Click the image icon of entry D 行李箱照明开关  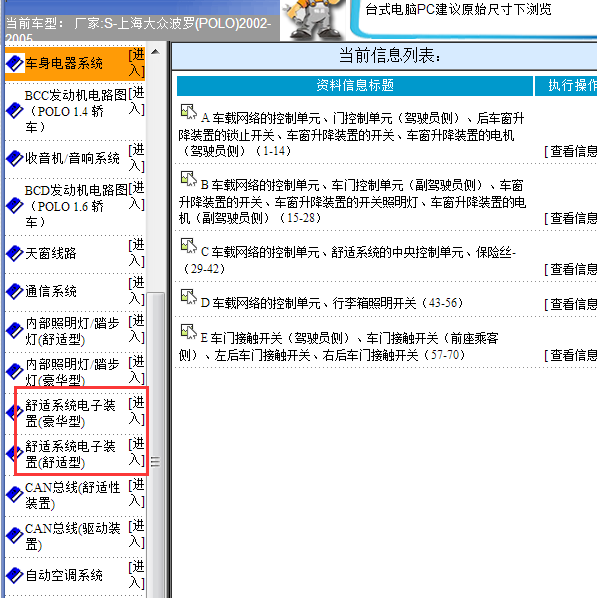tap(188, 297)
